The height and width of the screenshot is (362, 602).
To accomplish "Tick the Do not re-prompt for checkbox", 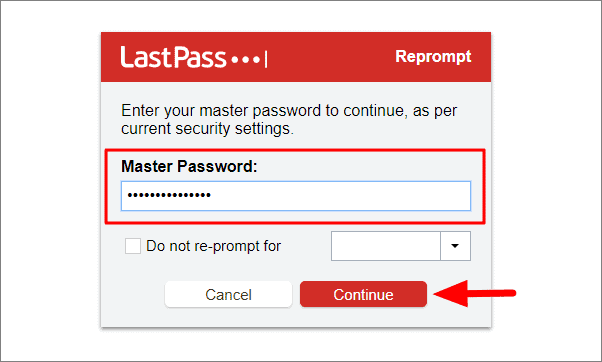I will click(133, 246).
